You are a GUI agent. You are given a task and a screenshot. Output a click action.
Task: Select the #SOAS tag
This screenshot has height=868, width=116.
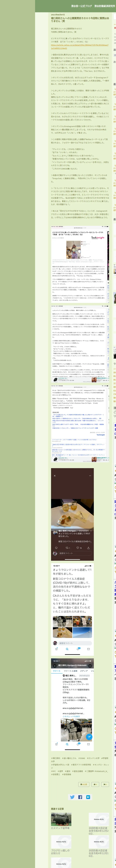(x=81, y=758)
